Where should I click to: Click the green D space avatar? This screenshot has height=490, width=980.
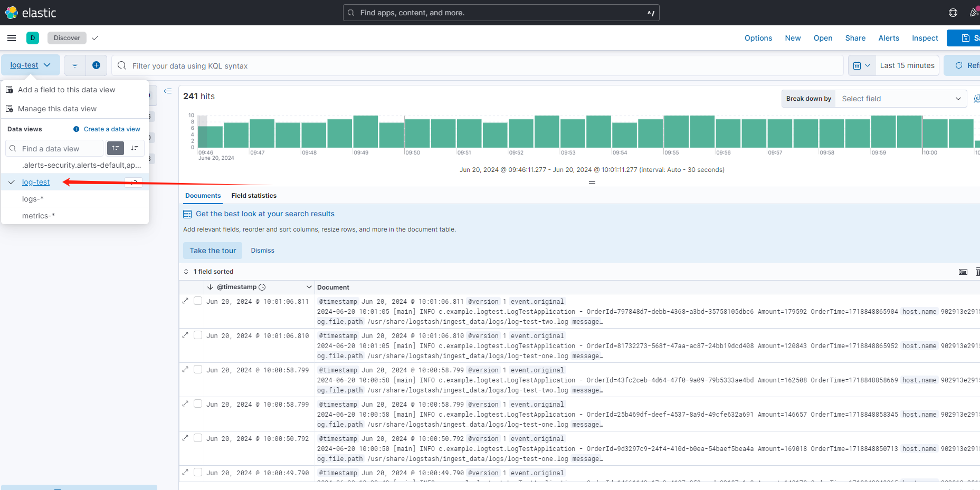33,38
